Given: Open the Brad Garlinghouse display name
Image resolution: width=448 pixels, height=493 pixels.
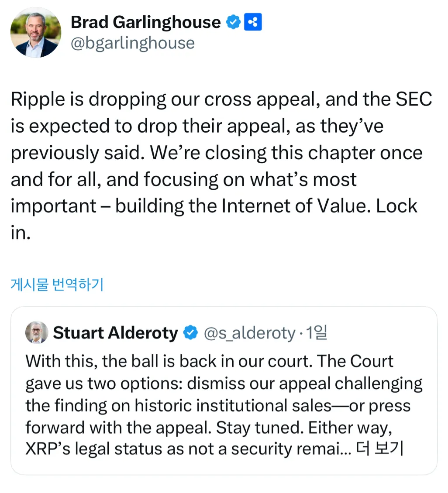Looking at the screenshot, I should [x=145, y=22].
